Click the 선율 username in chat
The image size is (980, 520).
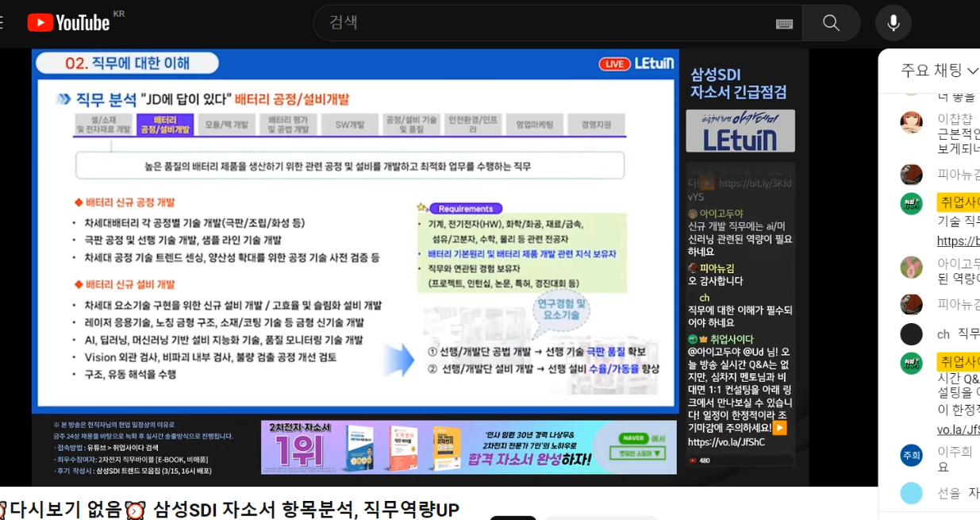(948, 493)
